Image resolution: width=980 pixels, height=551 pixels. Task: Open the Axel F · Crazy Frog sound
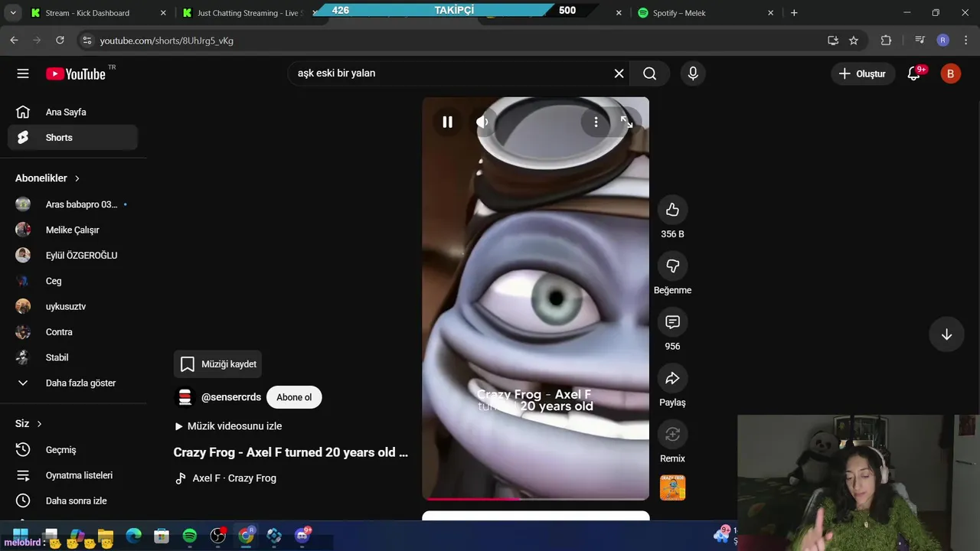coord(226,478)
